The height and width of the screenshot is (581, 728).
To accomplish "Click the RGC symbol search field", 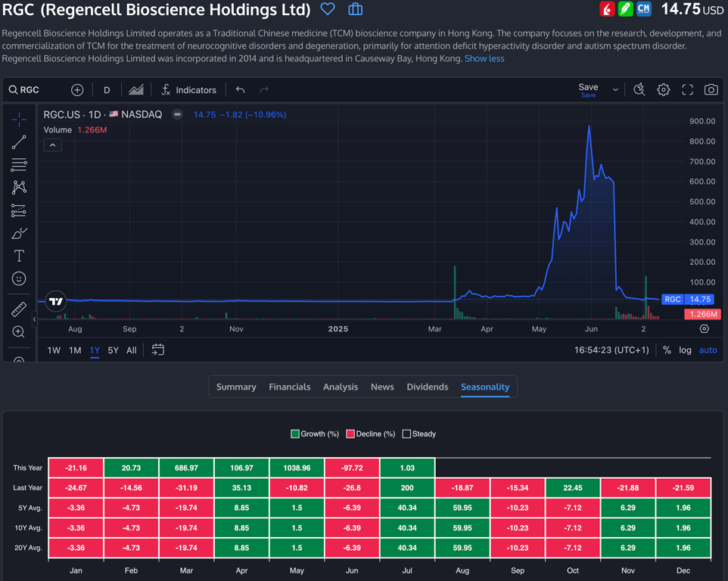I will tap(30, 90).
